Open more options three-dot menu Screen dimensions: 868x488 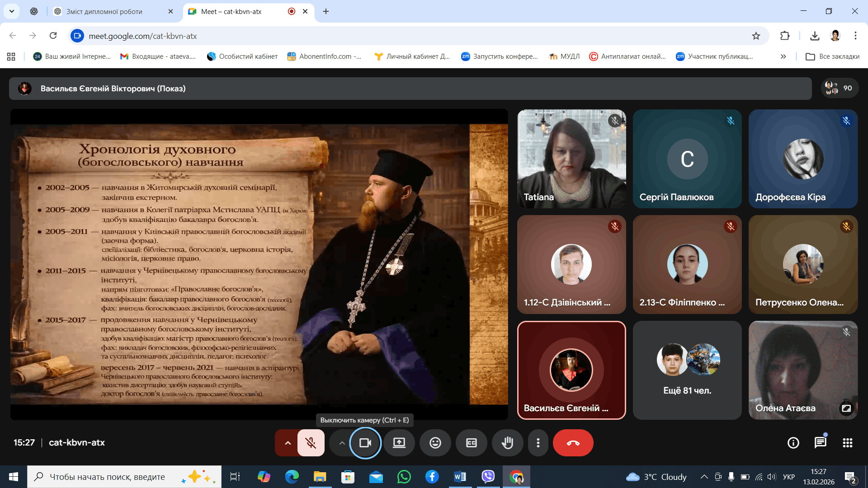[538, 443]
